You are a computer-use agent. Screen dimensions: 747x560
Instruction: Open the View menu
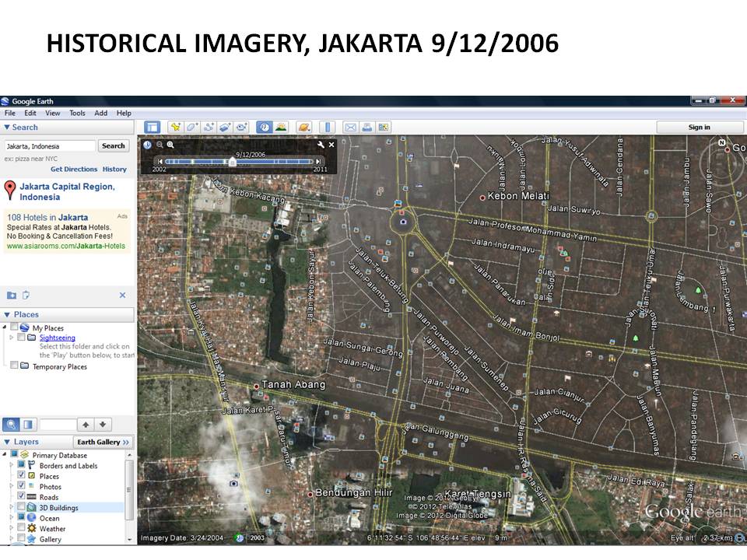[x=53, y=113]
